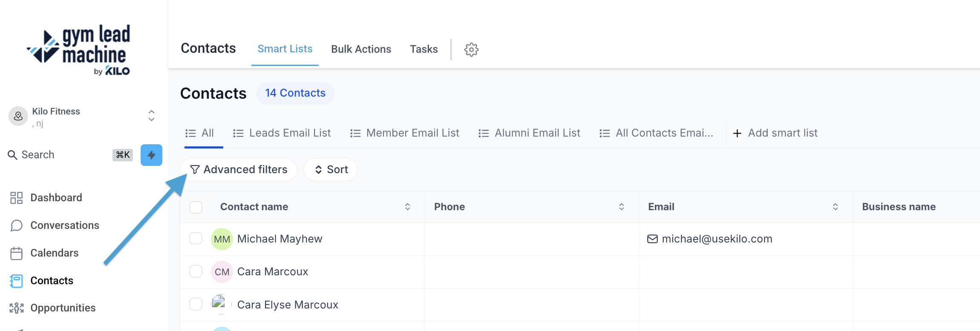This screenshot has width=980, height=331.
Task: Select the checkbox for Cara Marcoux row
Action: (196, 271)
